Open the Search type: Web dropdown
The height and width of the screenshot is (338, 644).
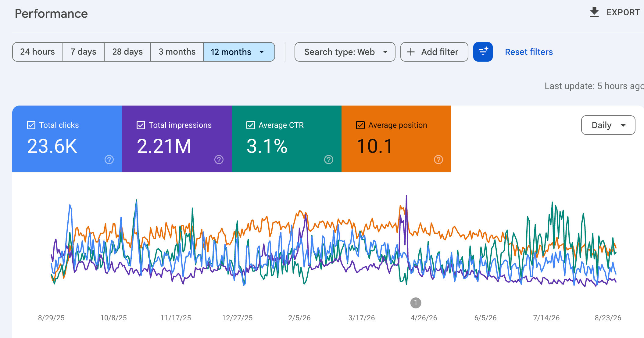click(x=345, y=52)
